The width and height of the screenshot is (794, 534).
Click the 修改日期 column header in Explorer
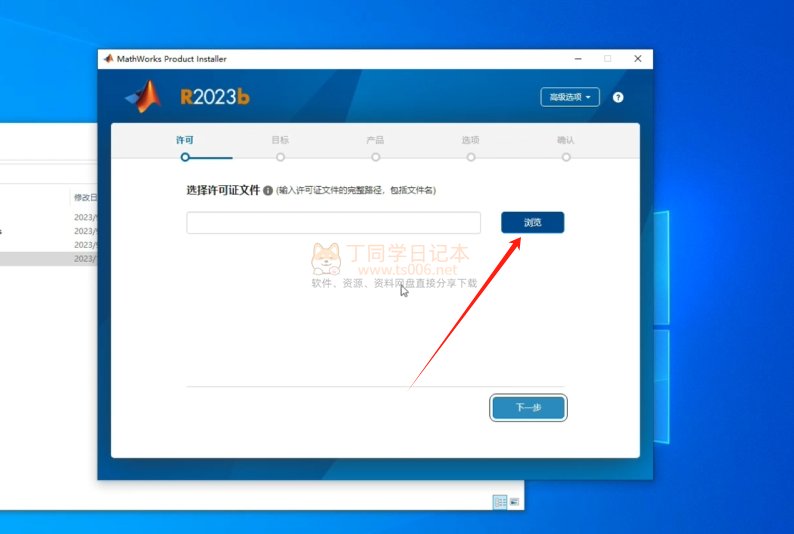(x=85, y=197)
